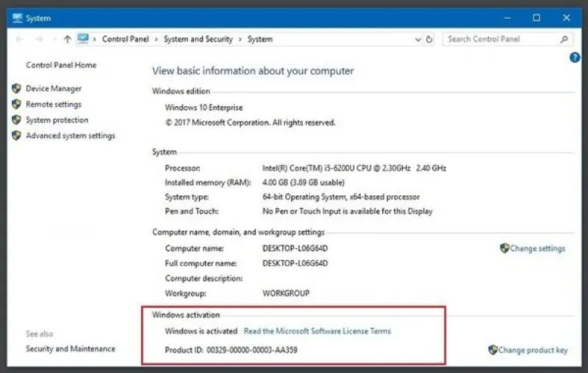Click the processor value Intel(R) Core(TM) i5-6200U
This screenshot has height=373, width=588.
354,168
